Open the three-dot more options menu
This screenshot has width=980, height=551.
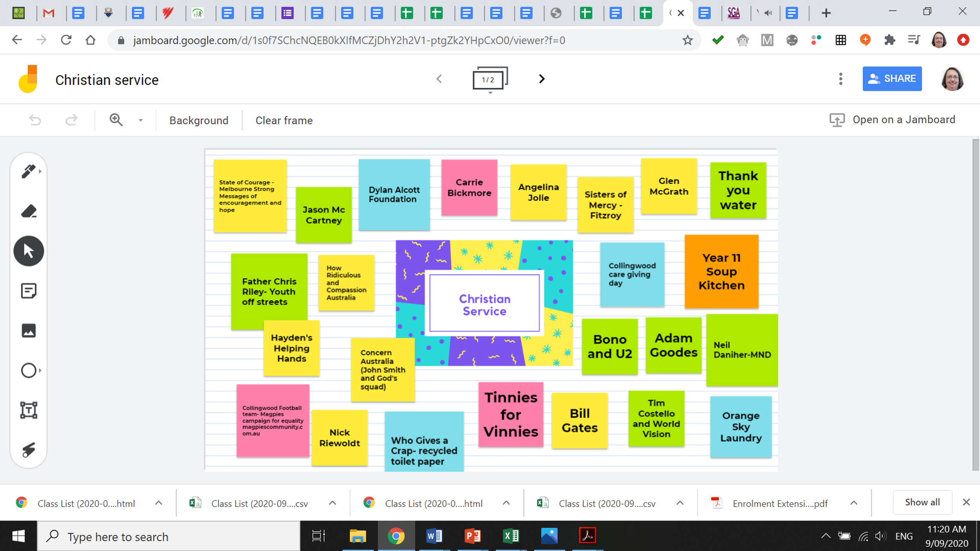[840, 79]
